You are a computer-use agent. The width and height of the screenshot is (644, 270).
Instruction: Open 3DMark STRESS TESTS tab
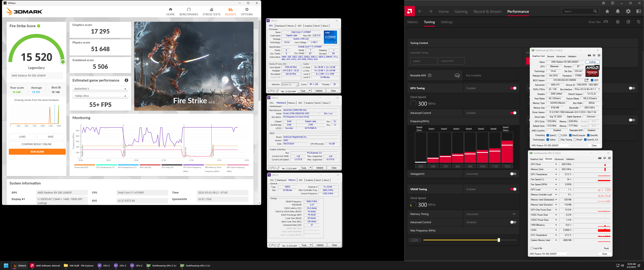212,11
